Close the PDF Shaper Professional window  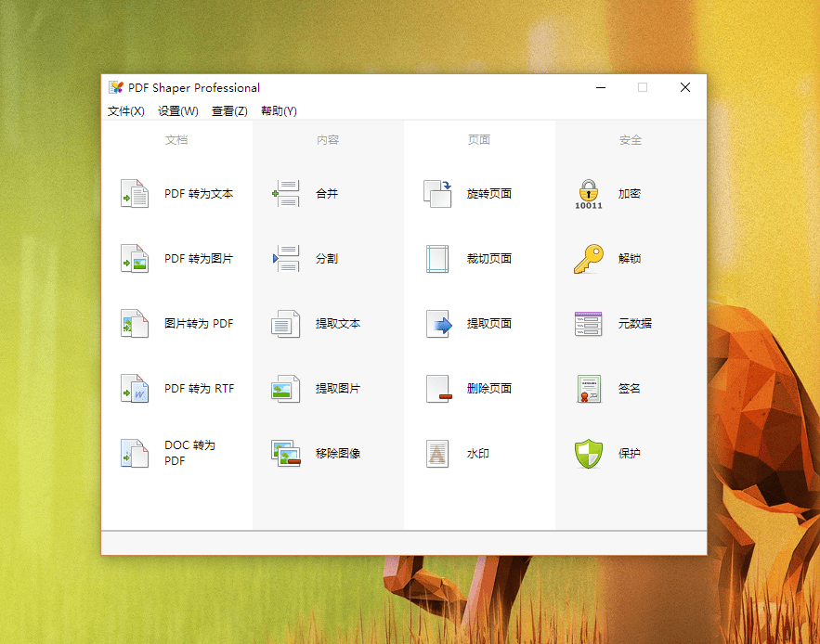tap(685, 87)
